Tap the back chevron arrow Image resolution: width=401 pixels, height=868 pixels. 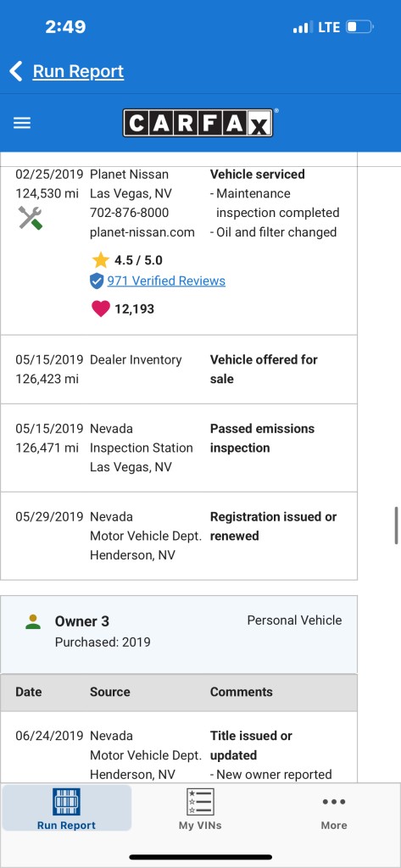tap(16, 71)
